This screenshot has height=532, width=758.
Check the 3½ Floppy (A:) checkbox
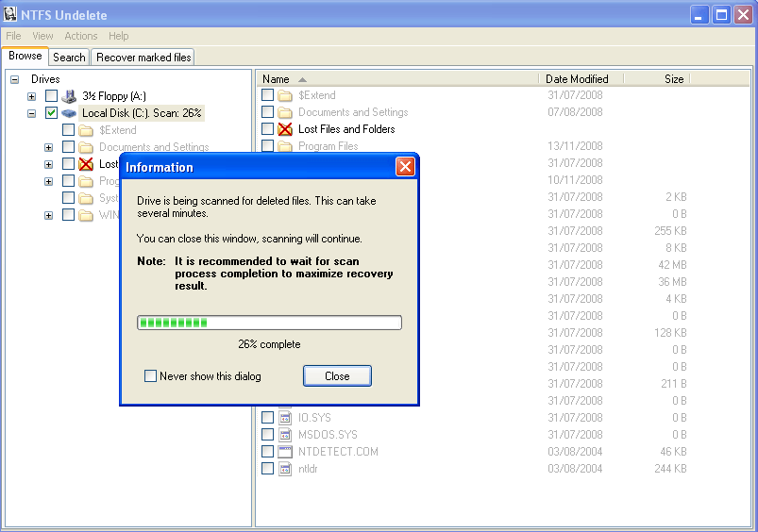pyautogui.click(x=51, y=95)
